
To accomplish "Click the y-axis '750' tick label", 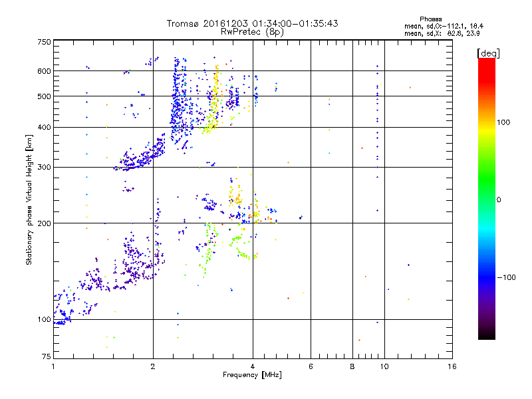I will coord(44,42).
